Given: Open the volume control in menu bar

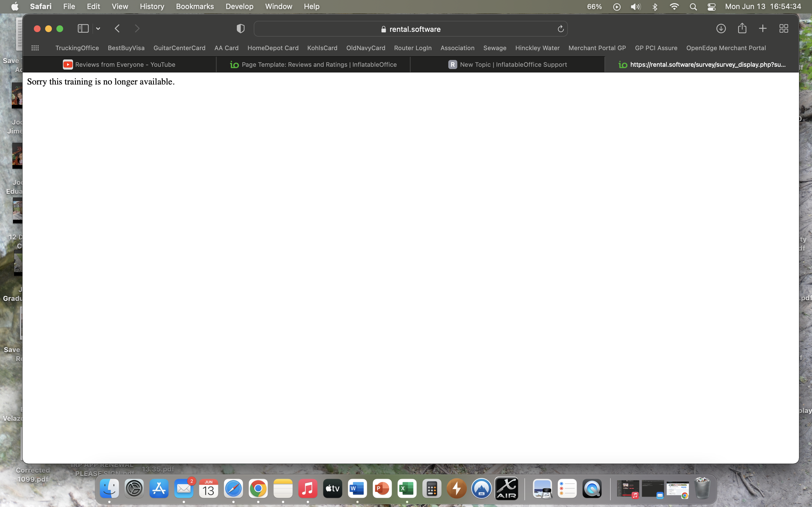Looking at the screenshot, I should pos(636,7).
